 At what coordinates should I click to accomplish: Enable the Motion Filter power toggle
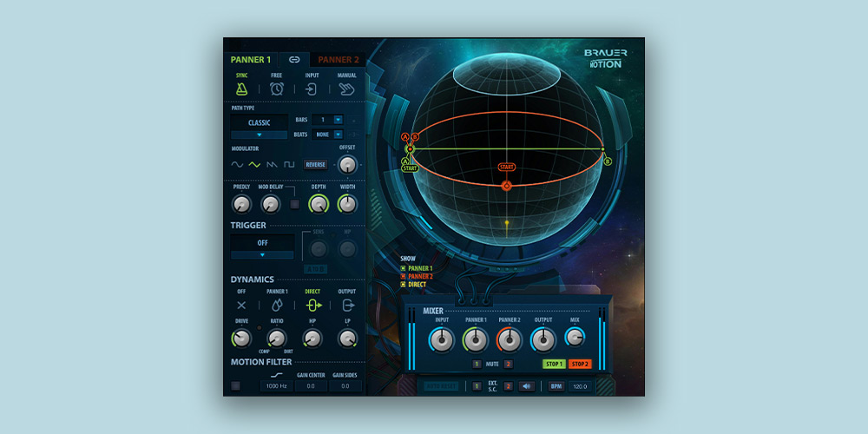click(236, 385)
